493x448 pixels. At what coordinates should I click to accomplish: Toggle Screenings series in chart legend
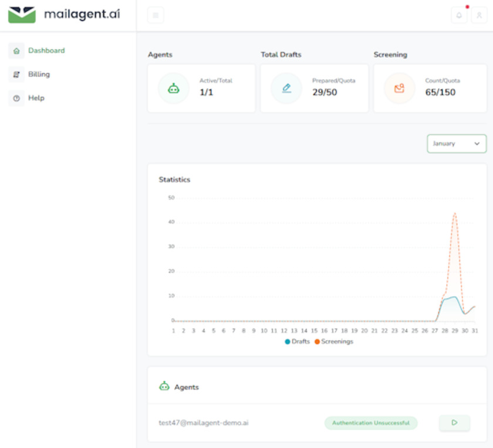pyautogui.click(x=334, y=341)
